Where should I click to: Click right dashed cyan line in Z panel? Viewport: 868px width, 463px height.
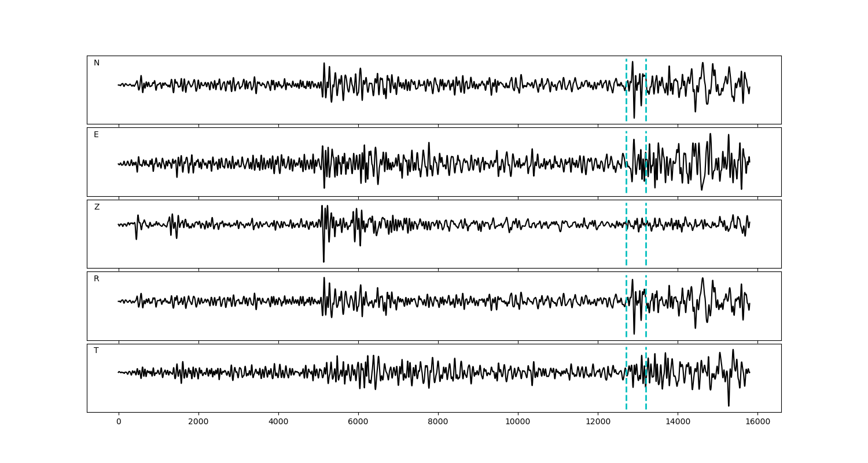pos(646,249)
